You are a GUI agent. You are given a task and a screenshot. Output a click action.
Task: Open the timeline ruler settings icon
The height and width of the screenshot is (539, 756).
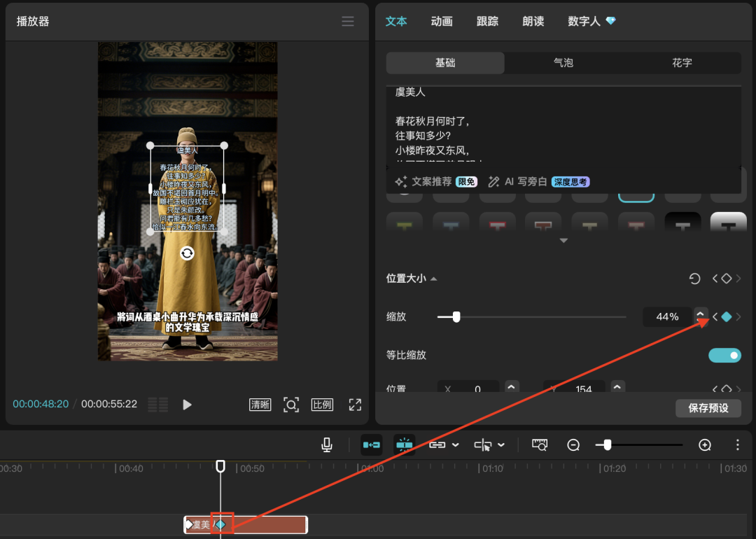(x=539, y=444)
